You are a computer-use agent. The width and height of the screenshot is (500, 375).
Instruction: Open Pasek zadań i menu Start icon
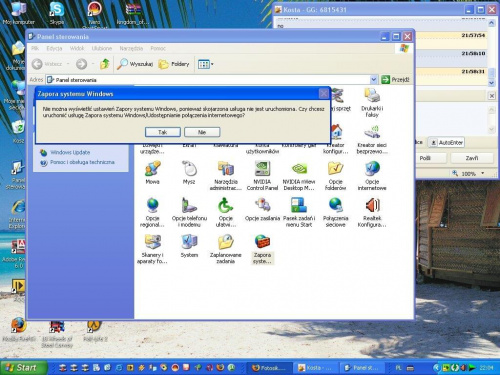pos(299,212)
